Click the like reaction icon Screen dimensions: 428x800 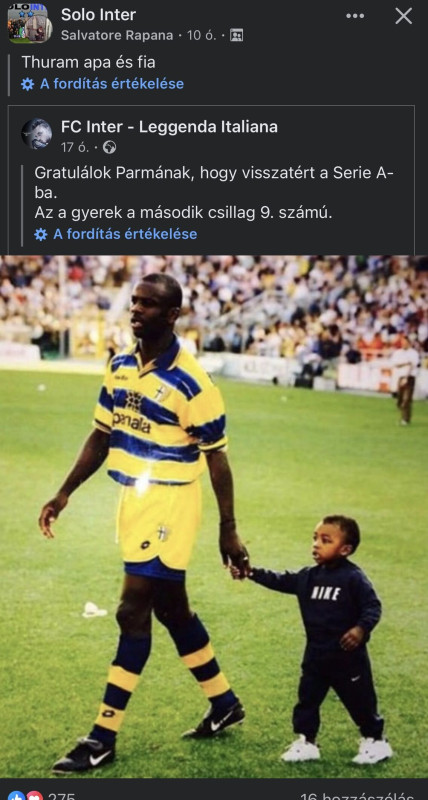click(16, 796)
